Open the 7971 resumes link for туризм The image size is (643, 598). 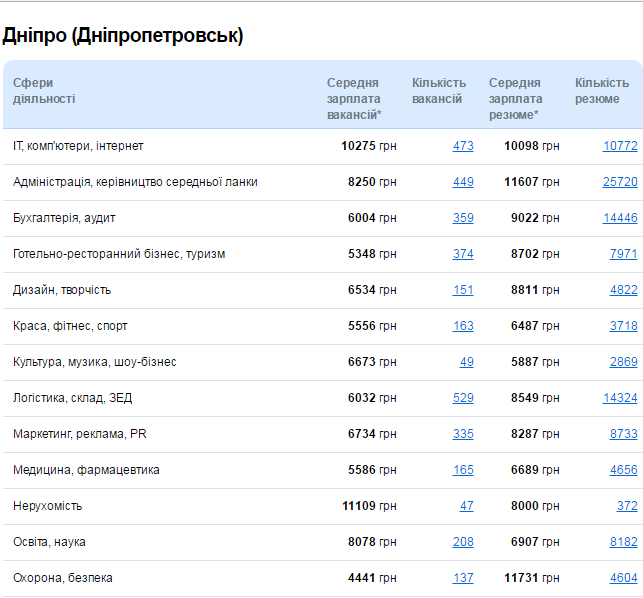623,254
